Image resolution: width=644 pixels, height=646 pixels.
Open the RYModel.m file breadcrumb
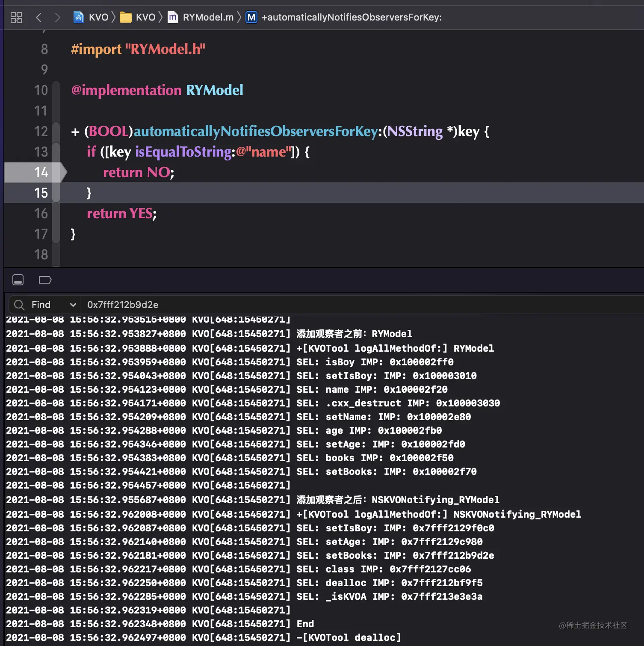click(208, 17)
